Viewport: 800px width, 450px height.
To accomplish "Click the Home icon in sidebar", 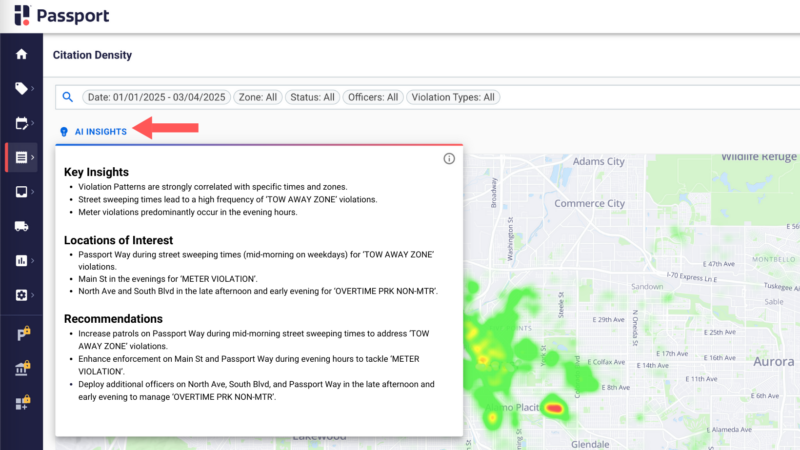I will pyautogui.click(x=21, y=54).
